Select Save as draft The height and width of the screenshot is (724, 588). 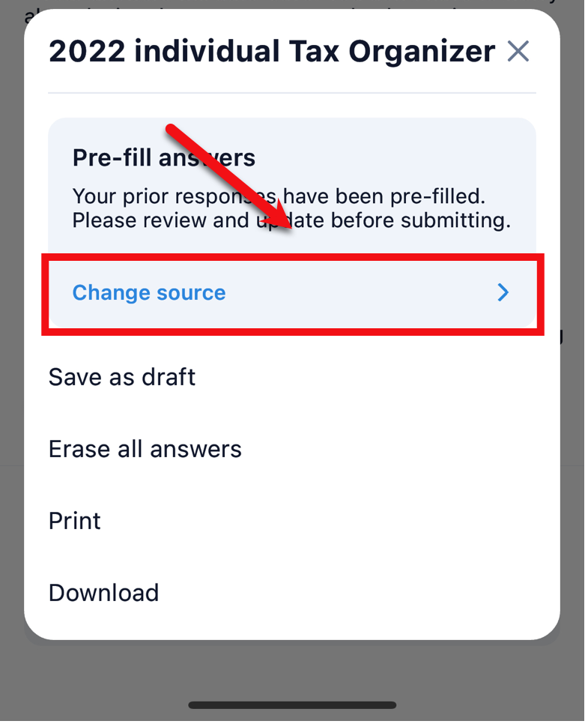coord(122,376)
